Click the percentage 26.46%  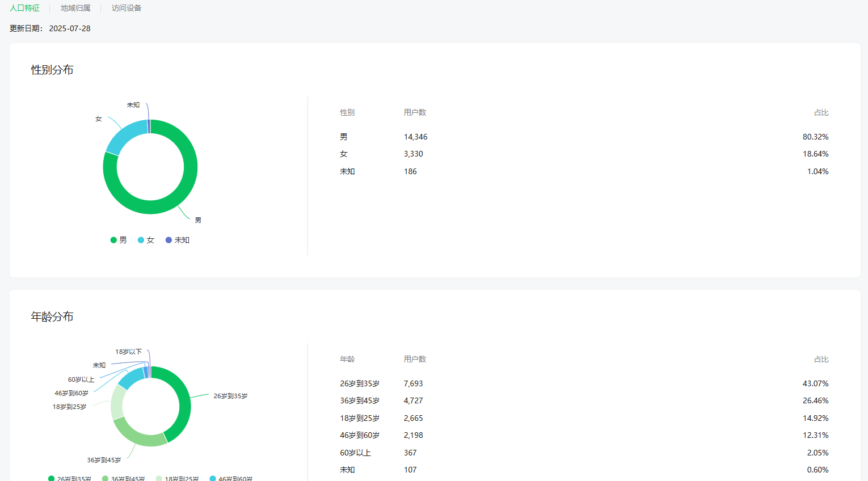816,400
